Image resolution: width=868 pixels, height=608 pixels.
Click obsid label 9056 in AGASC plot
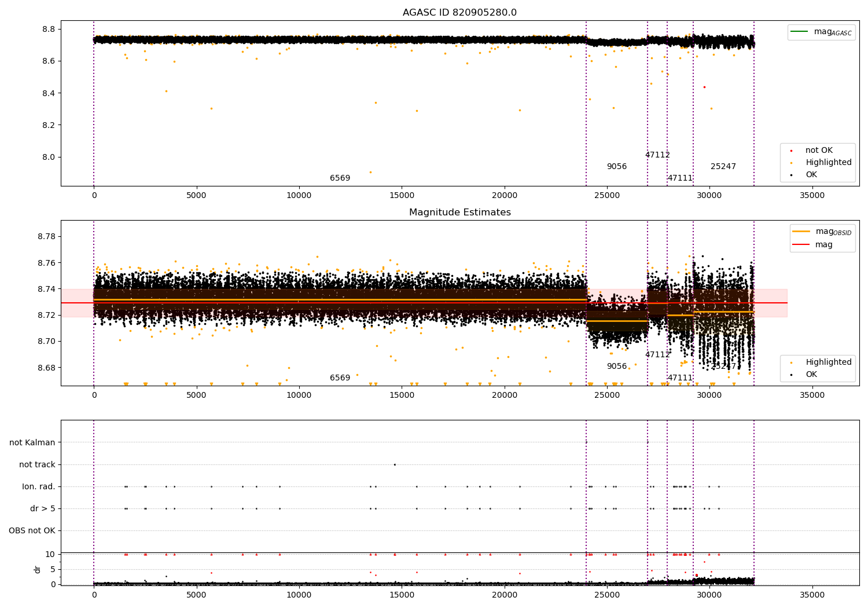[x=617, y=167]
